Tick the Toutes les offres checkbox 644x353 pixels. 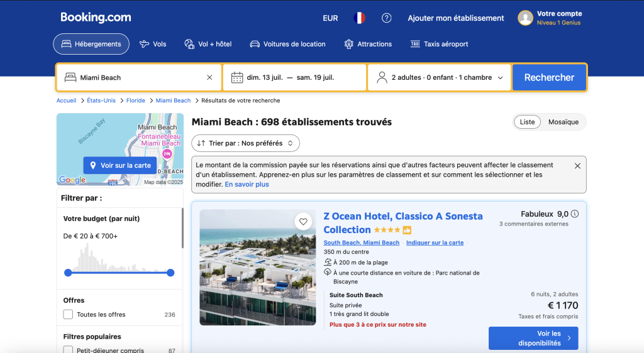(68, 315)
